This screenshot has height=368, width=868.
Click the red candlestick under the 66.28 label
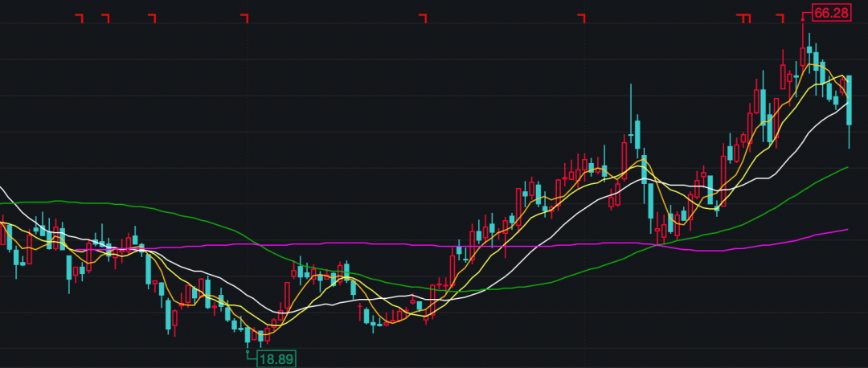(802, 56)
